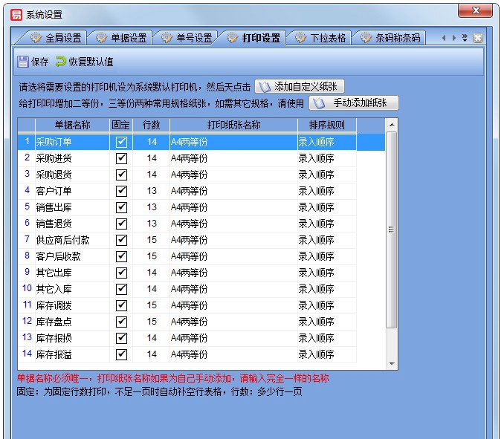This screenshot has width=504, height=439.
Task: Click 行数 cell 13 for 客户订单
Action: coord(151,191)
